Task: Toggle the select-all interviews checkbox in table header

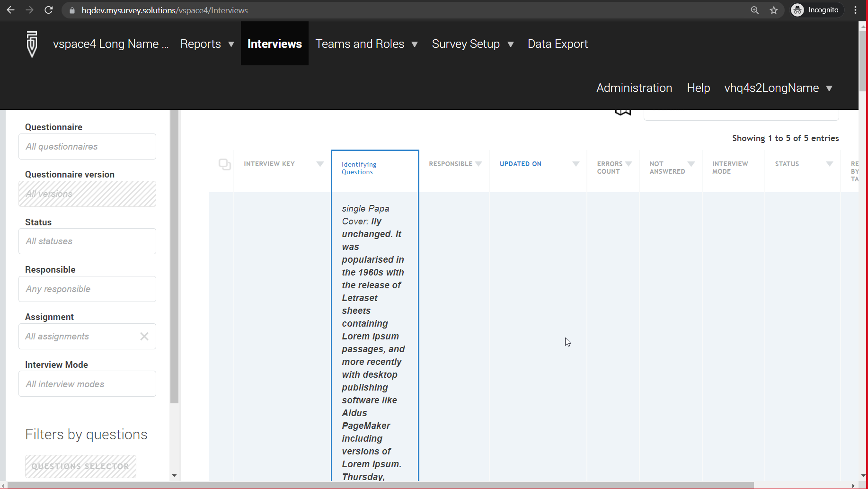Action: (x=224, y=164)
